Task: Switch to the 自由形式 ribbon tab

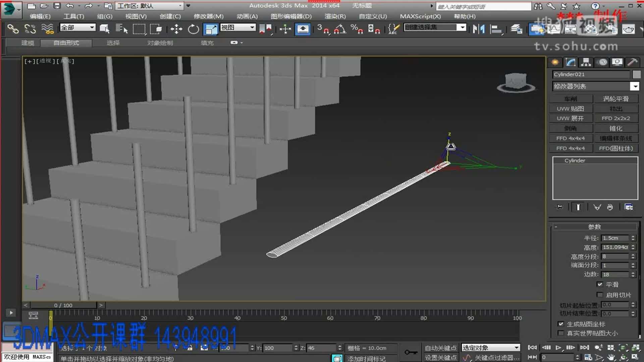Action: pyautogui.click(x=65, y=43)
